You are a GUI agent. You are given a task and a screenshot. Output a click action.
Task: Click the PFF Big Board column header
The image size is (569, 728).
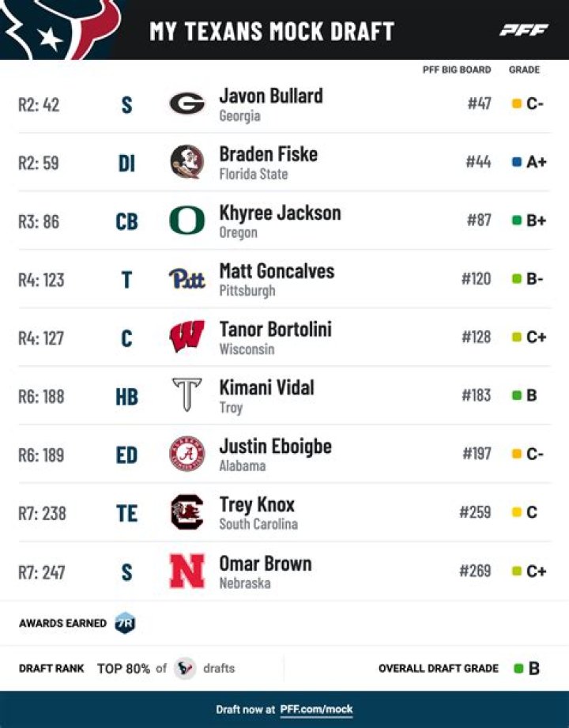click(457, 70)
